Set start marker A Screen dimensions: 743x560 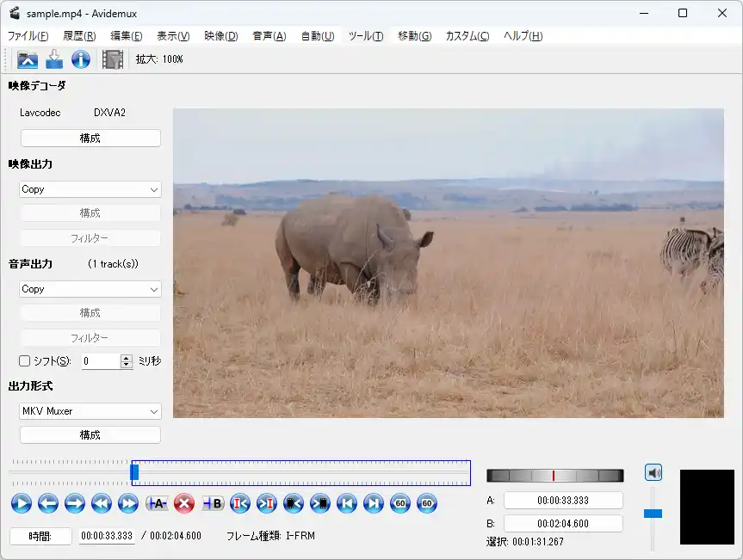coord(157,504)
